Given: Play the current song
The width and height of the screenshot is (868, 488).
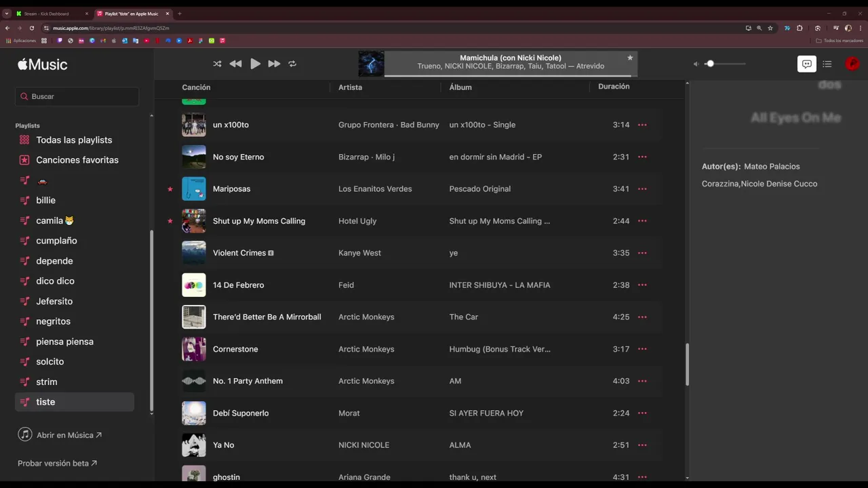Looking at the screenshot, I should pyautogui.click(x=255, y=64).
